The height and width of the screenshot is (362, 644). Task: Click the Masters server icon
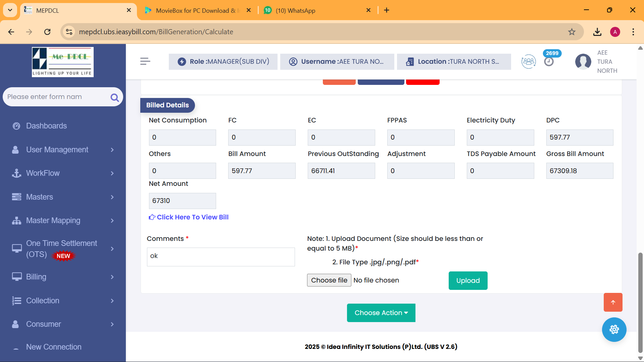(16, 197)
